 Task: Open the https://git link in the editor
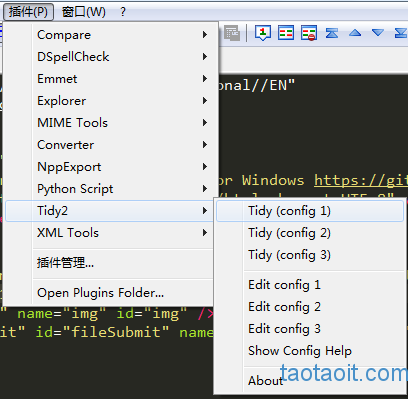pyautogui.click(x=361, y=181)
